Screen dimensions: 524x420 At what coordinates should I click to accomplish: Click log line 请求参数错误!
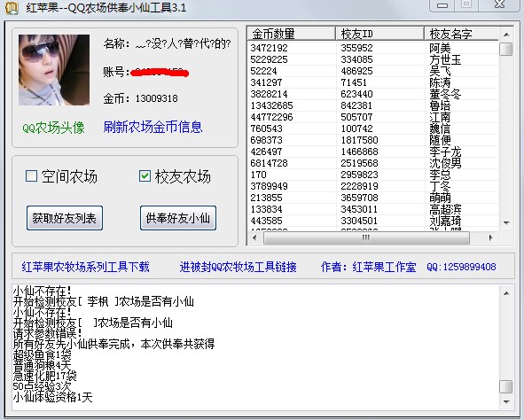[48, 333]
